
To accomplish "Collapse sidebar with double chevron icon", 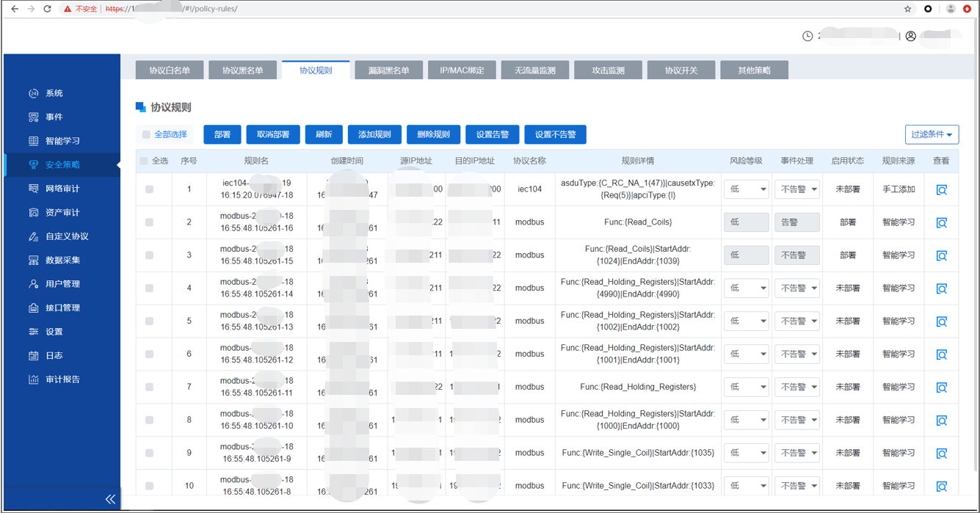I will 110,499.
